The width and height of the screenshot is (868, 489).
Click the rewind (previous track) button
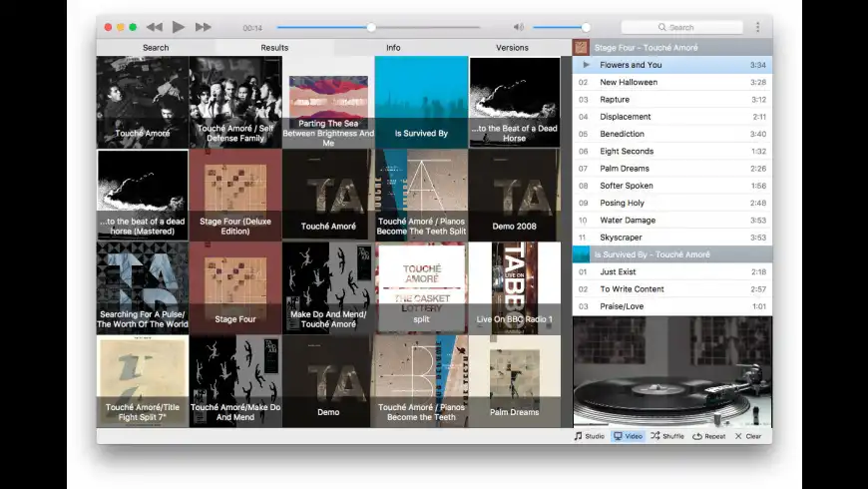[x=154, y=27]
